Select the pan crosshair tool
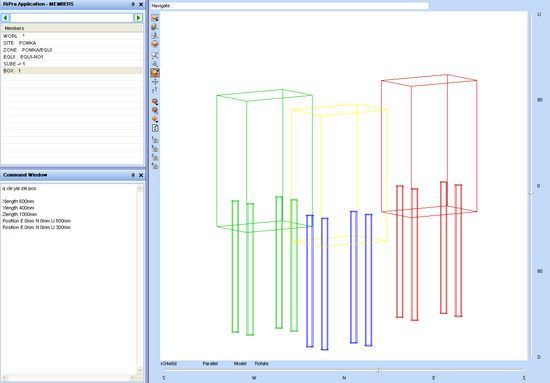Viewport: 550px width, 383px height. [155, 82]
